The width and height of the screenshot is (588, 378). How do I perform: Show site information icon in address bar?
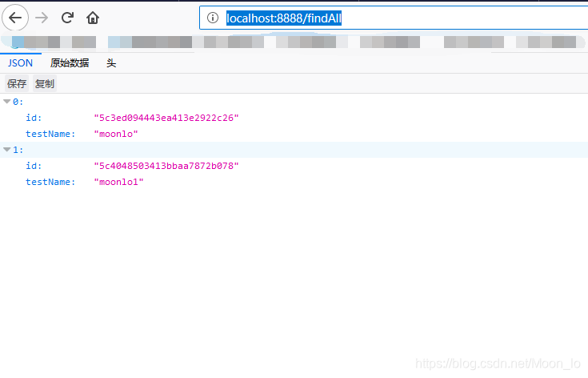(x=213, y=18)
